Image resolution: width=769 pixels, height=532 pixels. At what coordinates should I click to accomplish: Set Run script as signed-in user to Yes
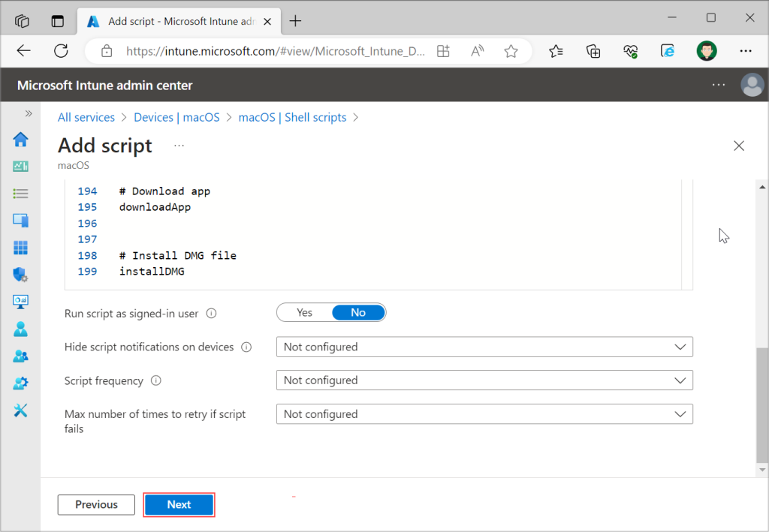pos(305,313)
